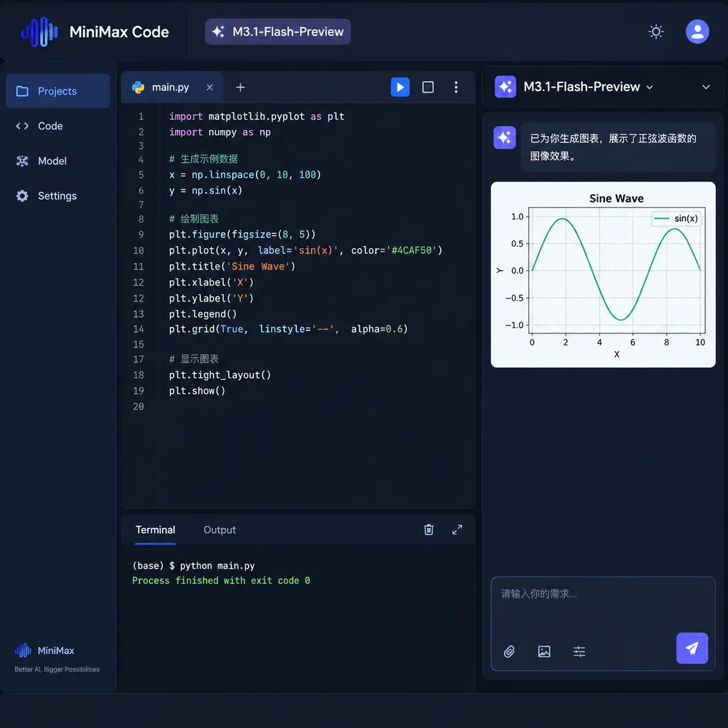Image resolution: width=728 pixels, height=728 pixels.
Task: Click the Settings gear icon
Action: [x=22, y=196]
